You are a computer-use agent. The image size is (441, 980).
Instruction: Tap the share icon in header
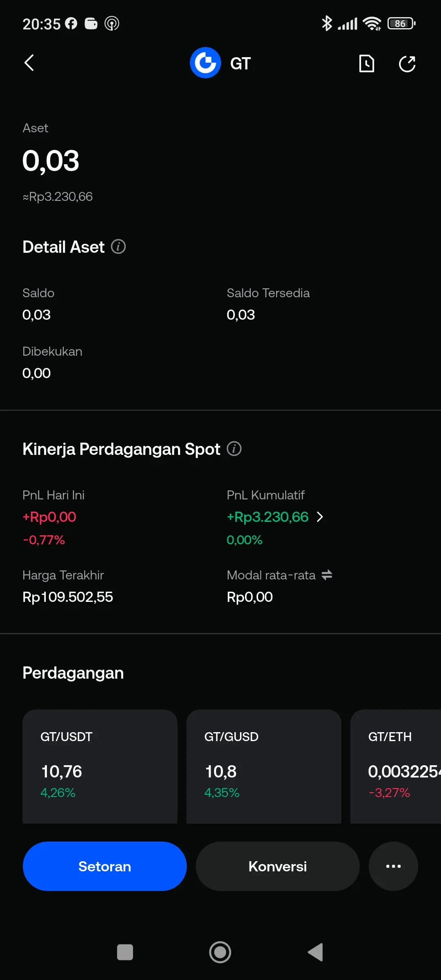(x=407, y=64)
